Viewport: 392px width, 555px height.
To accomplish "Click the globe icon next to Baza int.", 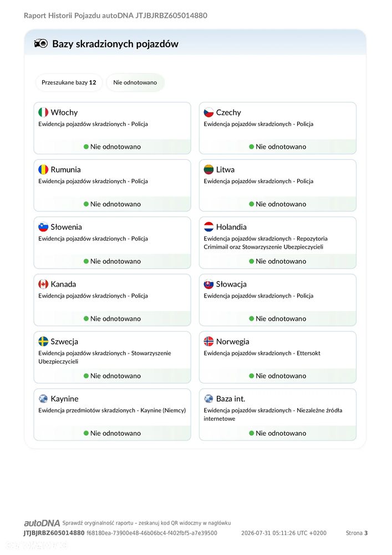I will tap(208, 399).
